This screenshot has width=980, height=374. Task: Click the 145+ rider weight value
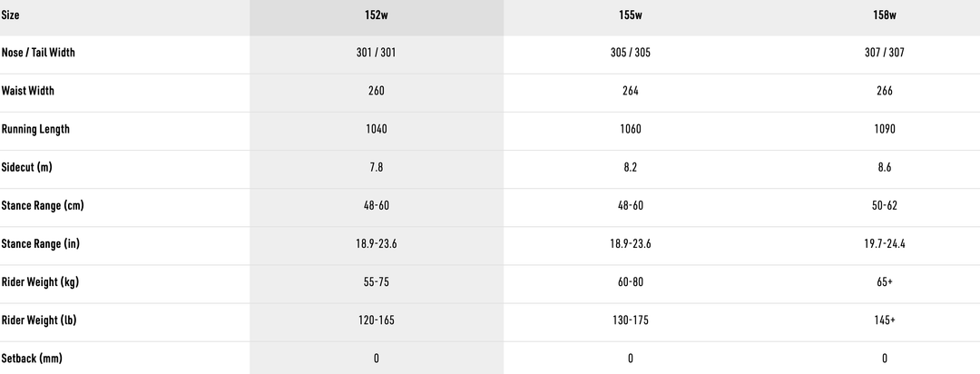pos(885,320)
